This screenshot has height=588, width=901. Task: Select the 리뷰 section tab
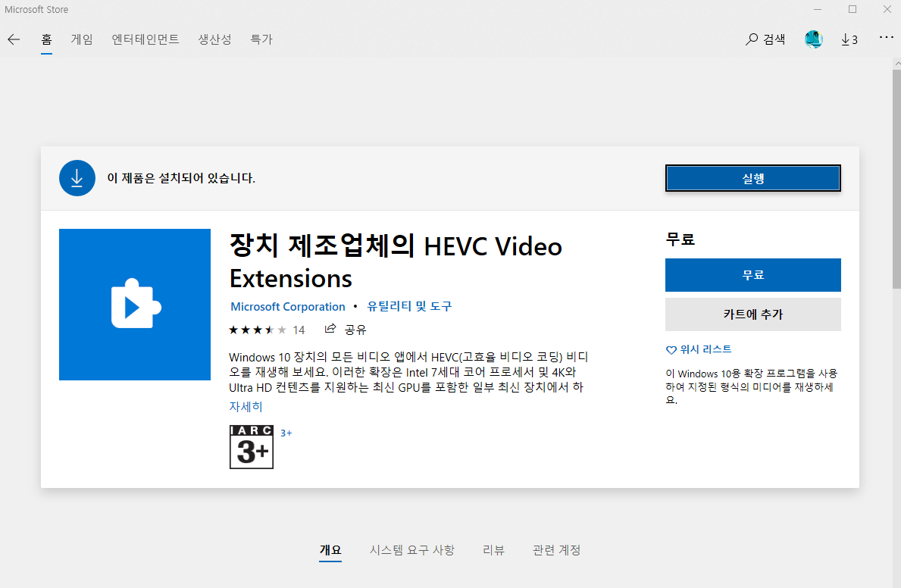tap(493, 550)
